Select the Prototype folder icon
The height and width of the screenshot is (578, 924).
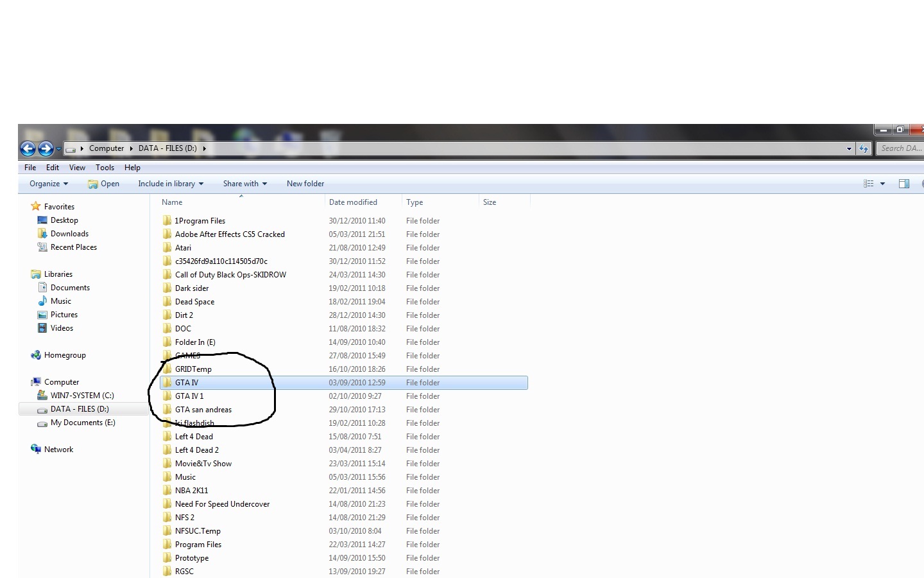(x=167, y=557)
